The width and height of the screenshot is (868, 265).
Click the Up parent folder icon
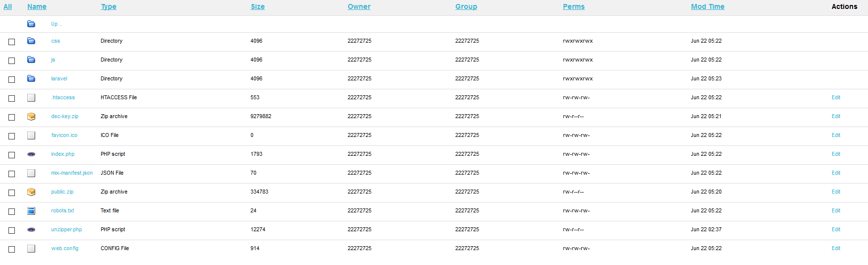pyautogui.click(x=31, y=24)
